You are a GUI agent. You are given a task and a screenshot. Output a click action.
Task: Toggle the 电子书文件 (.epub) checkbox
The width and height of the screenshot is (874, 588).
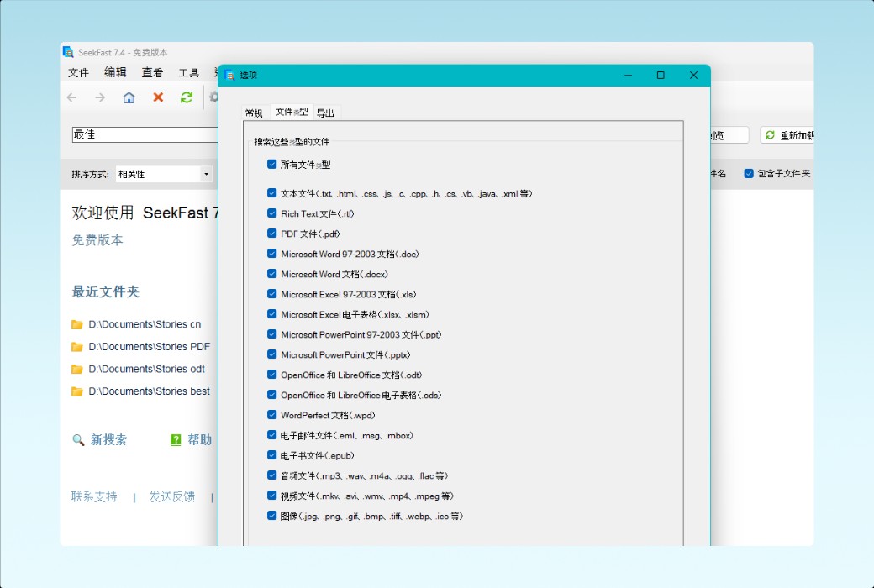click(272, 455)
